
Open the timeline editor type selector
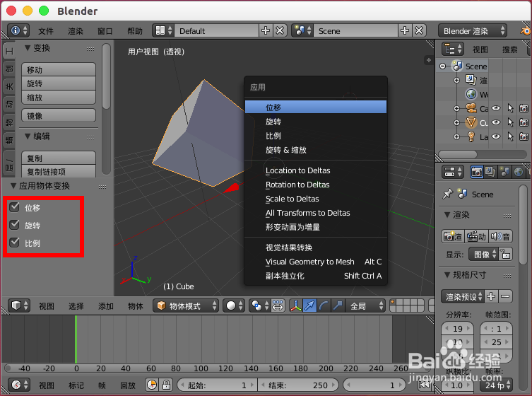point(18,385)
